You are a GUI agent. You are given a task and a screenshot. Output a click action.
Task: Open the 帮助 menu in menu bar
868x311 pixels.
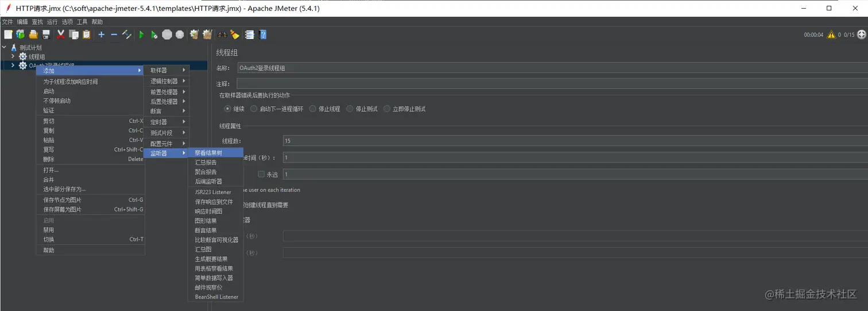97,22
